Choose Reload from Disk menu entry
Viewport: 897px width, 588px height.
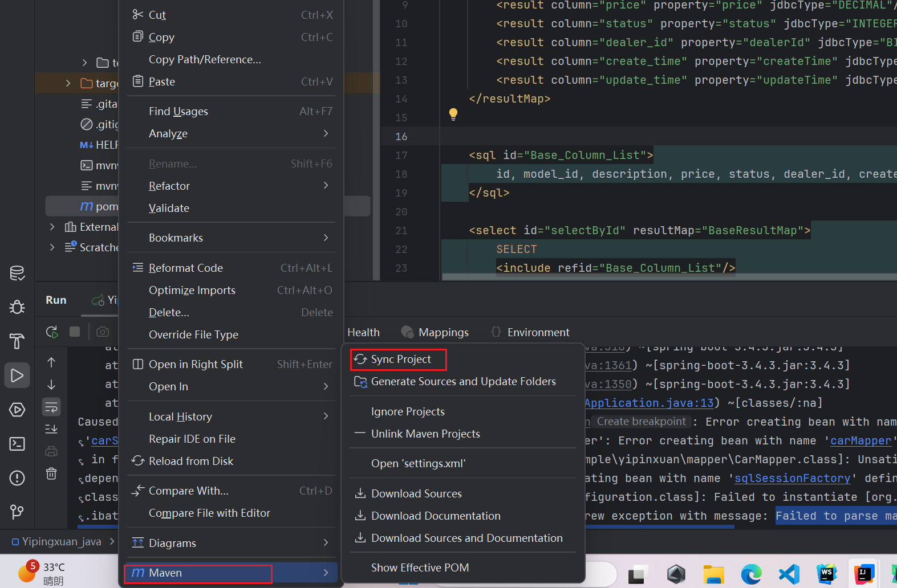click(x=190, y=461)
